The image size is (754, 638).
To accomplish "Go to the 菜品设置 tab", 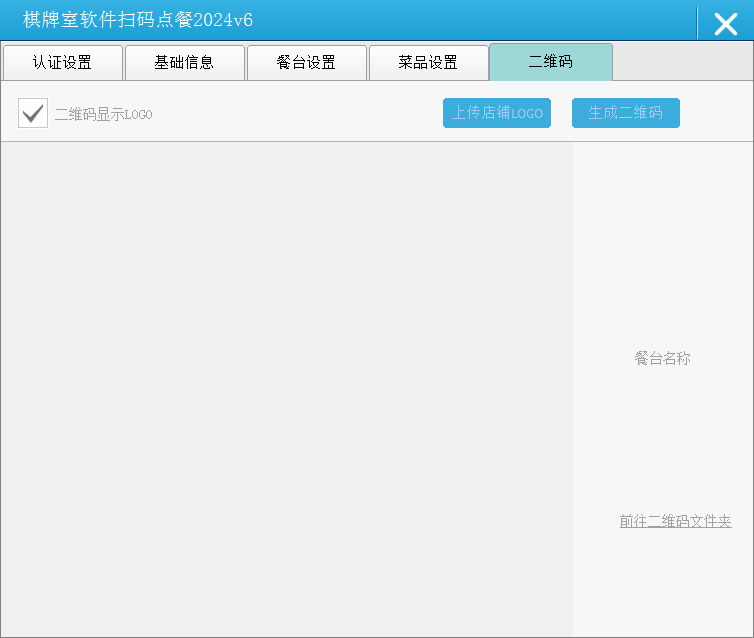I will [x=428, y=62].
